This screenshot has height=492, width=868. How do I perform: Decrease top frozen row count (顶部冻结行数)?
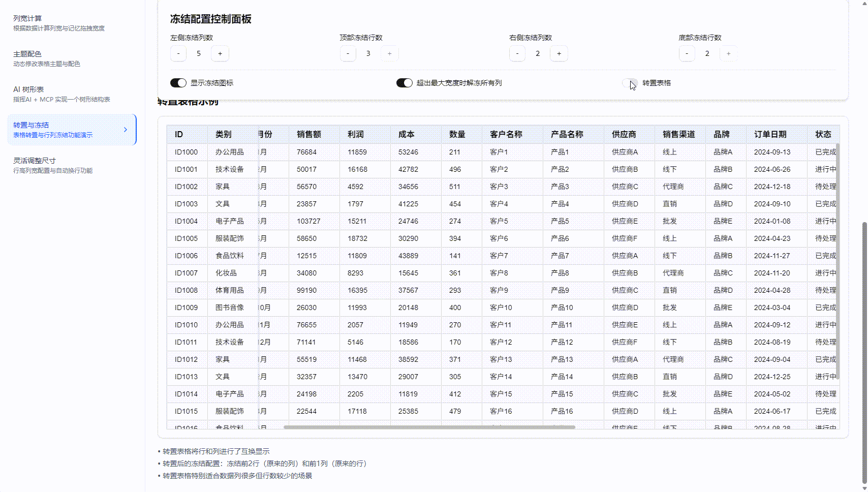click(x=348, y=53)
